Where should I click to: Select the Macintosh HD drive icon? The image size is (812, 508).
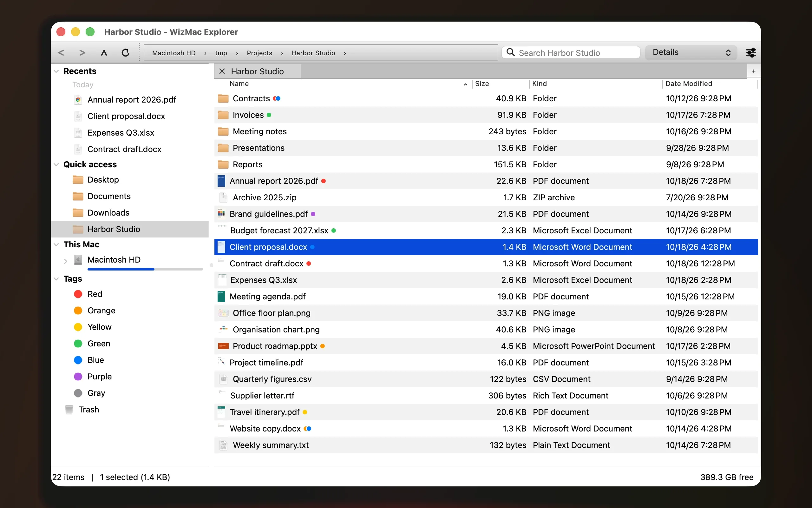[78, 260]
